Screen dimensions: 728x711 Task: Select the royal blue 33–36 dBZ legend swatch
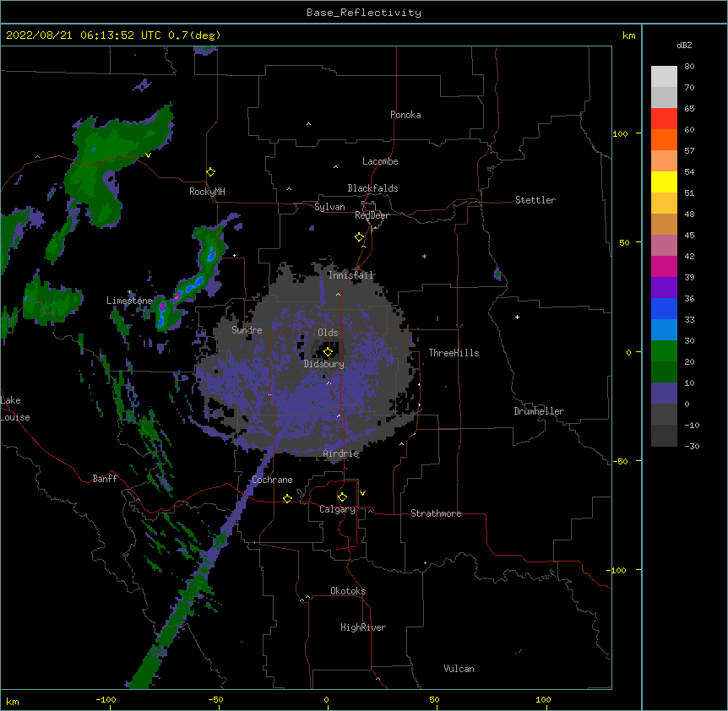[x=664, y=308]
